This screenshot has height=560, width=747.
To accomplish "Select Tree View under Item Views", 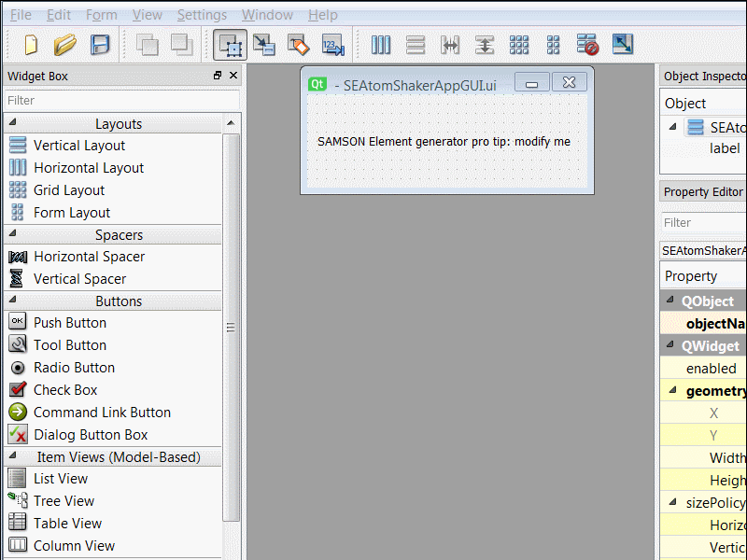I will [x=63, y=500].
